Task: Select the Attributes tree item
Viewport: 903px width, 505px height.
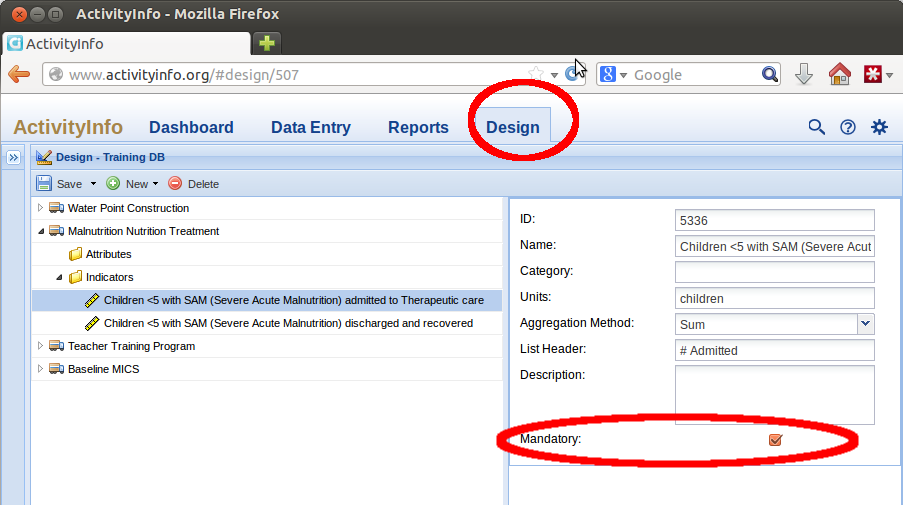Action: tap(267, 254)
